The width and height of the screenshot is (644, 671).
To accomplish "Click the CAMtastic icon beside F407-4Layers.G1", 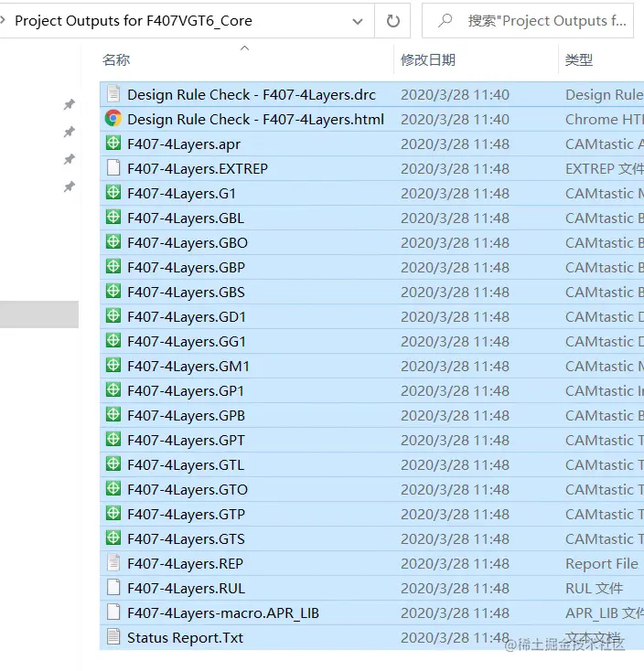I will [x=113, y=192].
